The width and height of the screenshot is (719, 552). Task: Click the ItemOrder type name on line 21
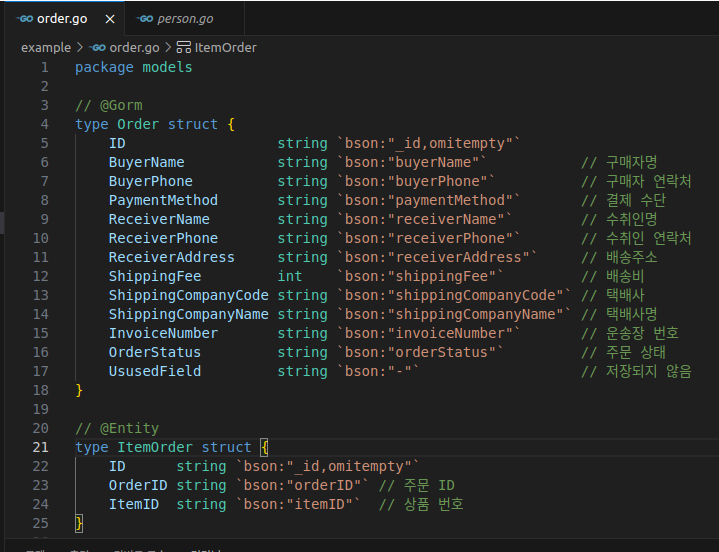[x=155, y=447]
